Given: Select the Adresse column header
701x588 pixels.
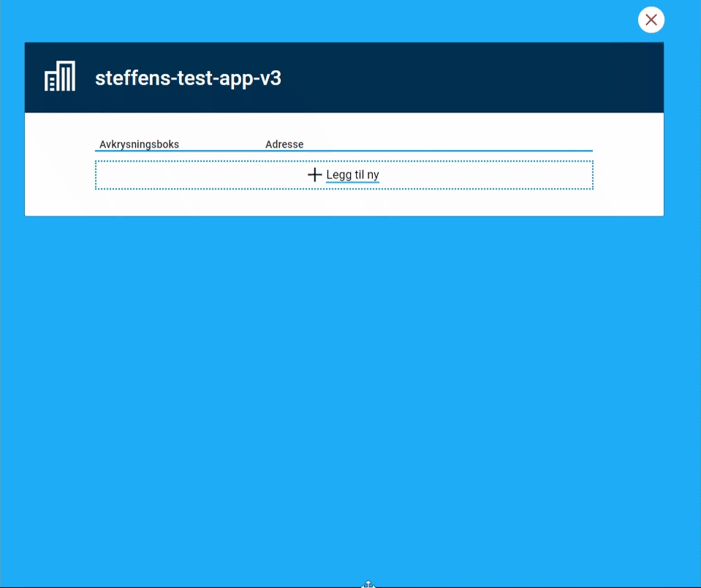Looking at the screenshot, I should coord(284,144).
